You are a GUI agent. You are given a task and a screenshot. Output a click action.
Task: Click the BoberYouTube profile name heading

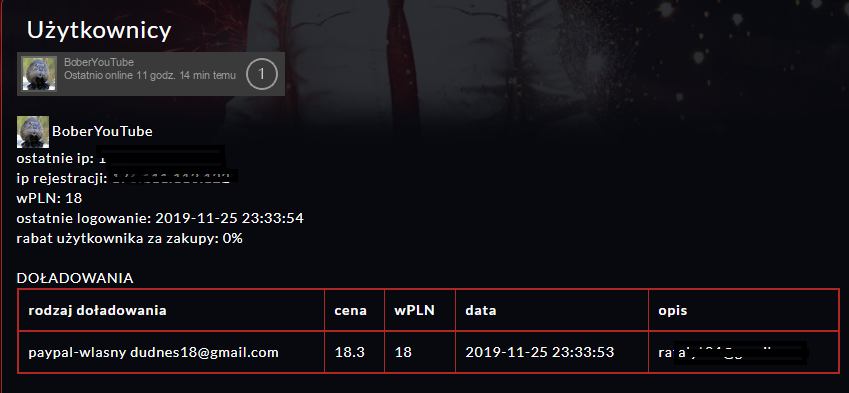(102, 132)
